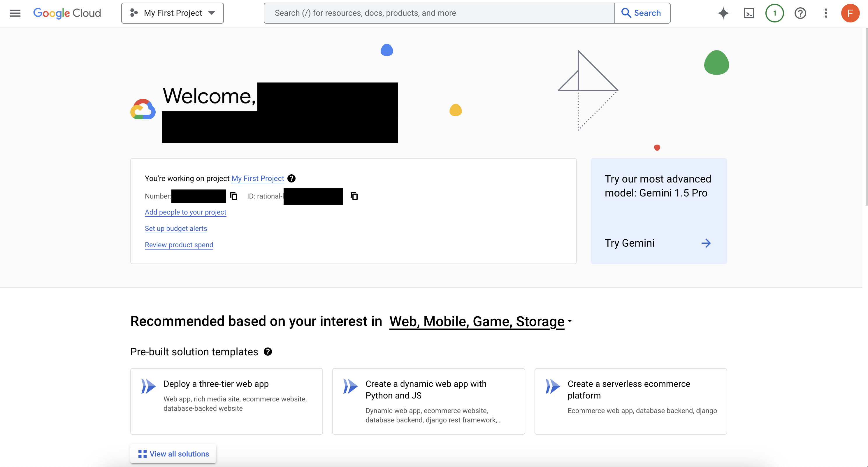Click Add people to your project

(x=186, y=212)
